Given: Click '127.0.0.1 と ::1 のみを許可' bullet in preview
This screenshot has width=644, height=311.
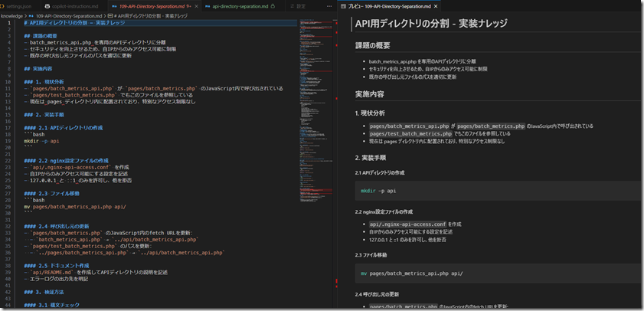Looking at the screenshot, I should tap(408, 239).
